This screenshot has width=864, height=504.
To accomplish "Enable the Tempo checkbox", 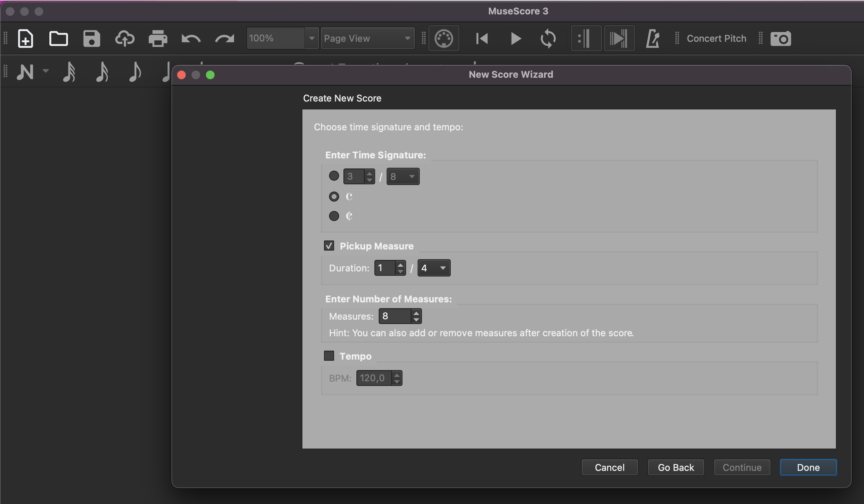I will point(329,356).
